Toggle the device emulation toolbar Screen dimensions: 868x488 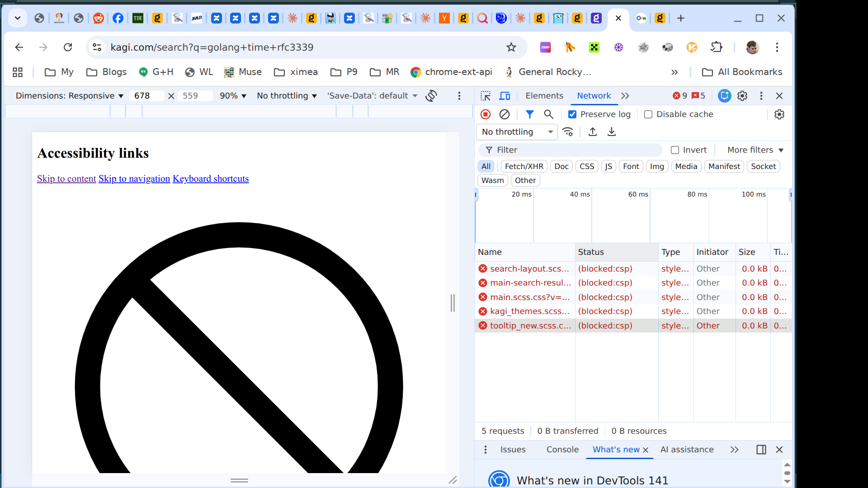pos(505,95)
